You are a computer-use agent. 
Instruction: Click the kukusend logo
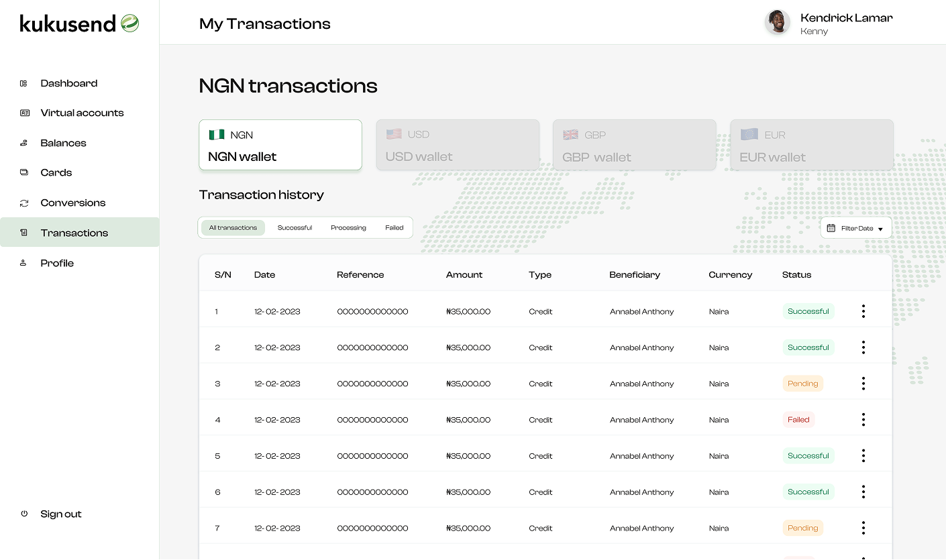[x=78, y=23]
